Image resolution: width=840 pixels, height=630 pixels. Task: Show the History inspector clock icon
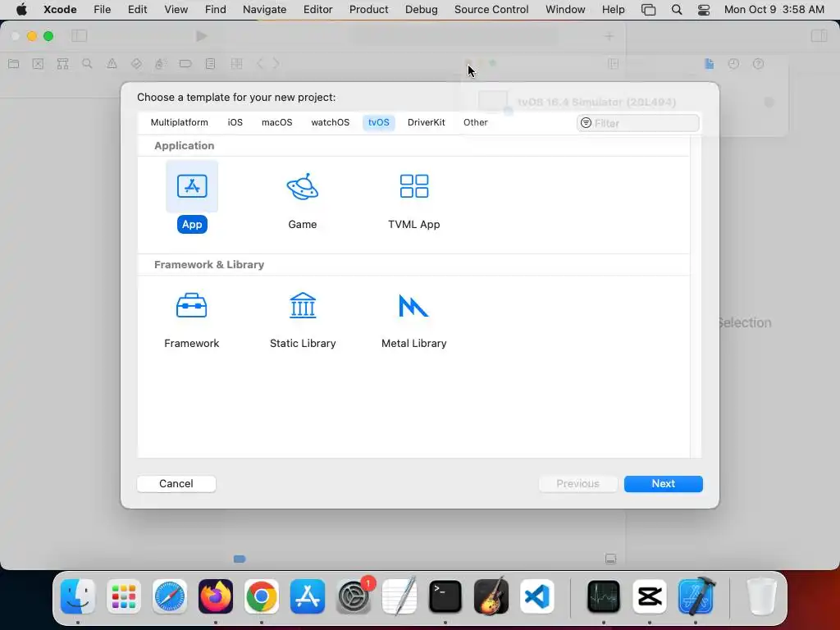point(733,64)
